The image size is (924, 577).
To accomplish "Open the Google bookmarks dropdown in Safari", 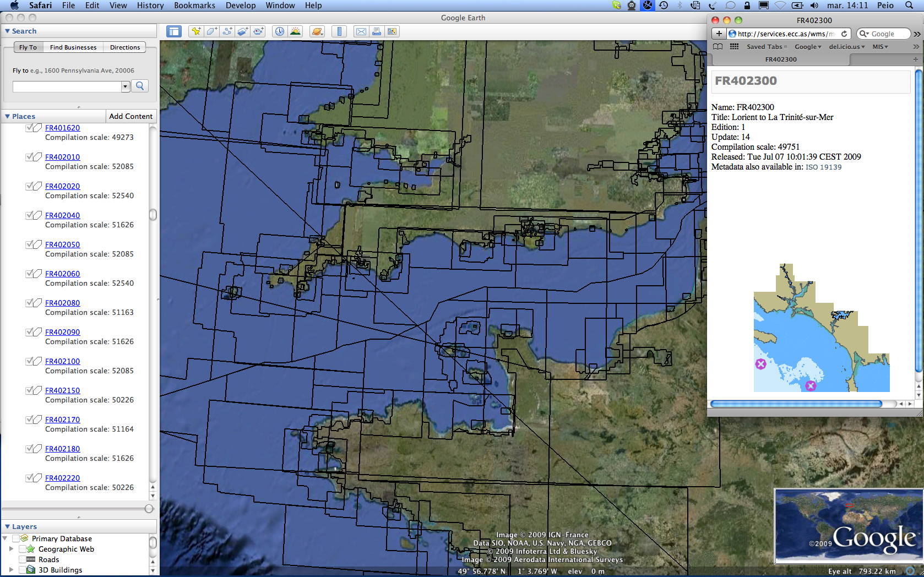I will (x=808, y=47).
